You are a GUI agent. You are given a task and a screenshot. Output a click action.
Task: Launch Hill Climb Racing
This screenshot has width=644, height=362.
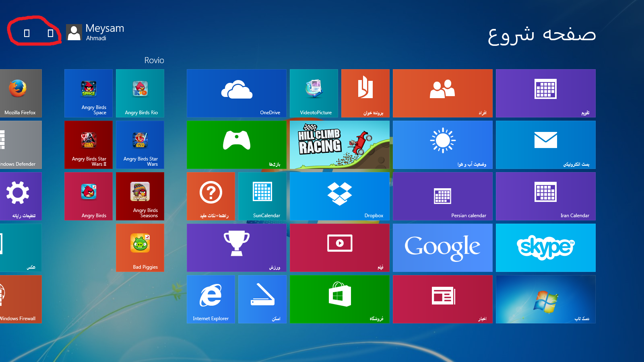tap(340, 145)
